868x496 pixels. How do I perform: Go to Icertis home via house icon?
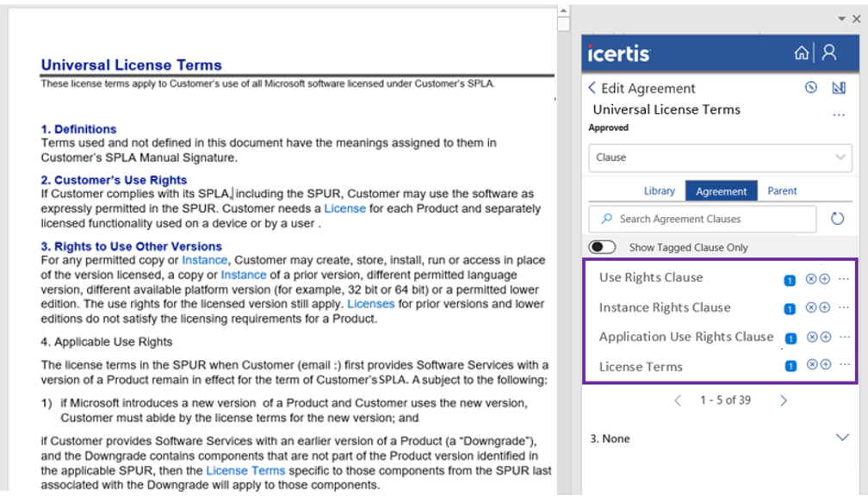(x=802, y=53)
